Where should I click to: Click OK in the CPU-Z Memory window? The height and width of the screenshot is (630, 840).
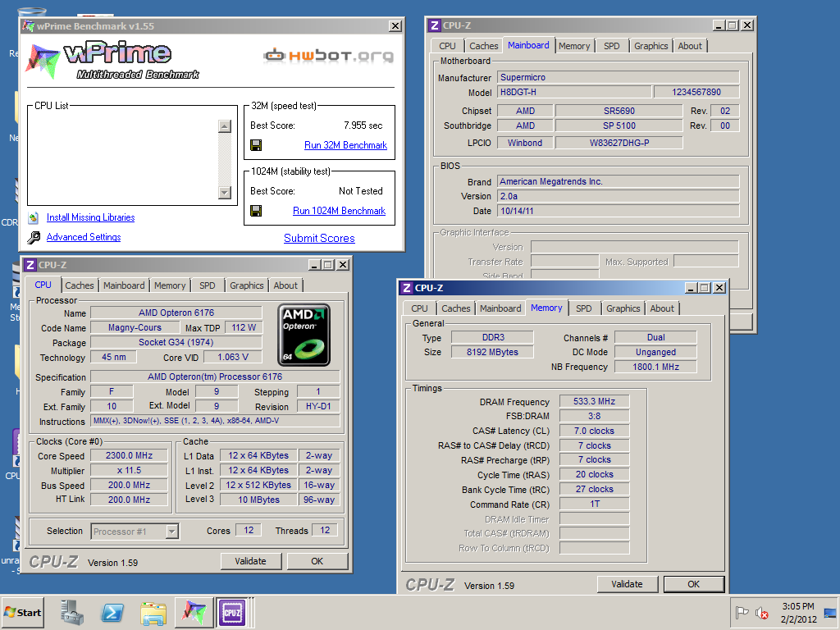694,584
